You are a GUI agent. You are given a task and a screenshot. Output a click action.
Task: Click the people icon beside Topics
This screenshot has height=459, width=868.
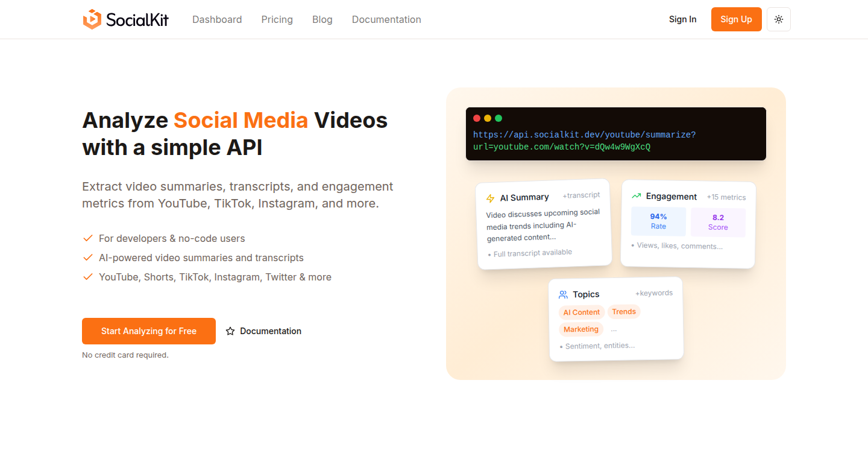563,294
